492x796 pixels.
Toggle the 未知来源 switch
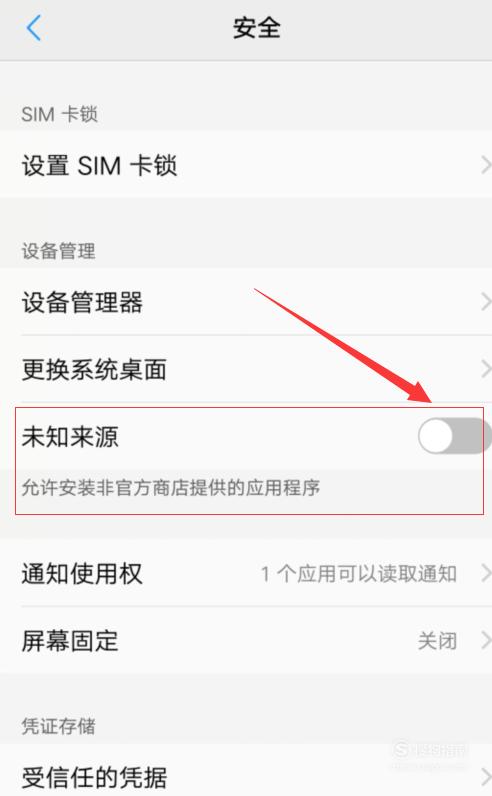(x=453, y=436)
